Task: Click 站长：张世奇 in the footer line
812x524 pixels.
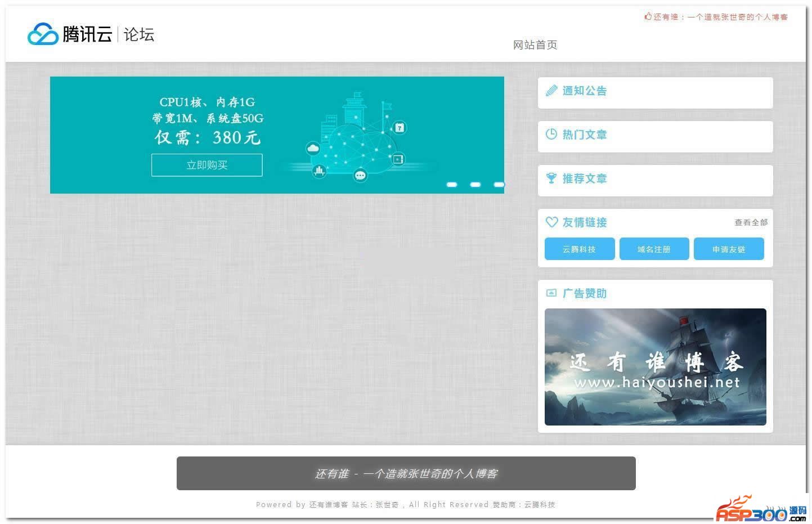Action: (375, 504)
